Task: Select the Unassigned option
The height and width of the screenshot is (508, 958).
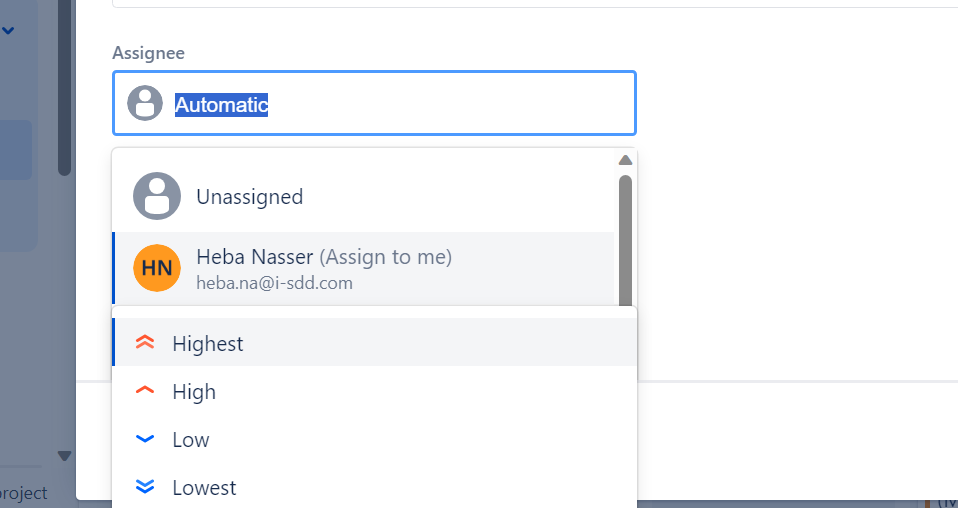Action: [364, 196]
